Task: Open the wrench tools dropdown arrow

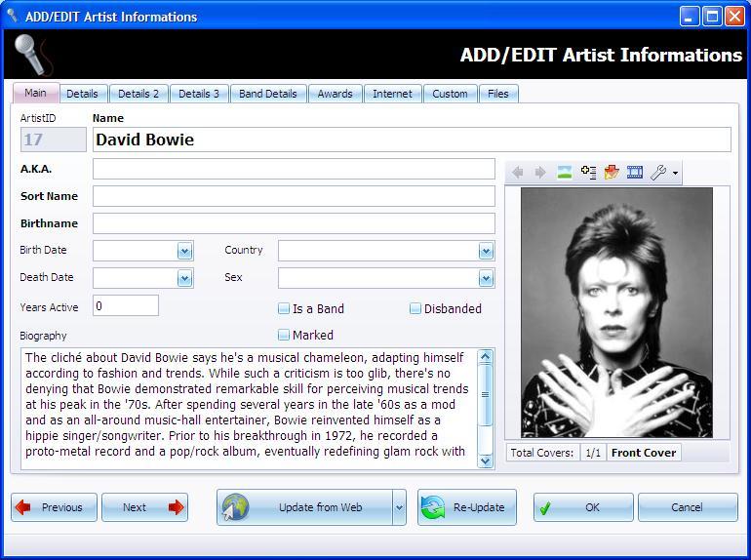Action: 675,173
